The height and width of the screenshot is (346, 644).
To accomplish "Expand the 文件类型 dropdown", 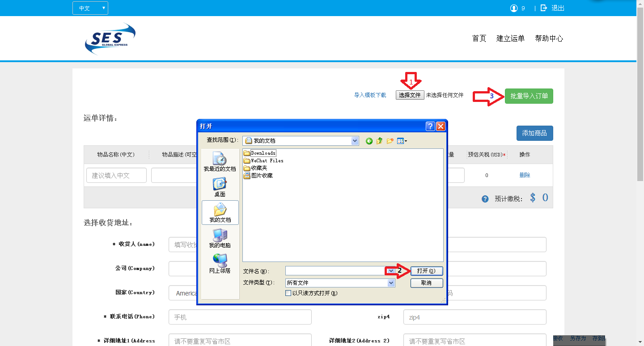I will (x=391, y=283).
